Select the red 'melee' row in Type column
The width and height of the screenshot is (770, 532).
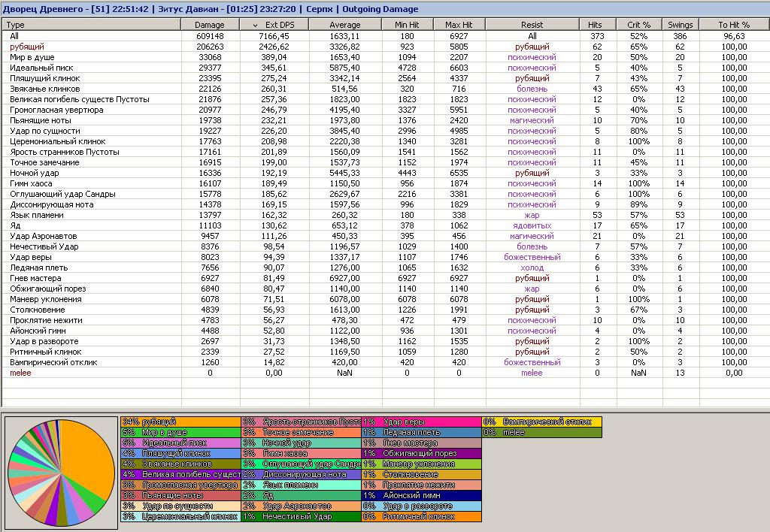pyautogui.click(x=20, y=373)
